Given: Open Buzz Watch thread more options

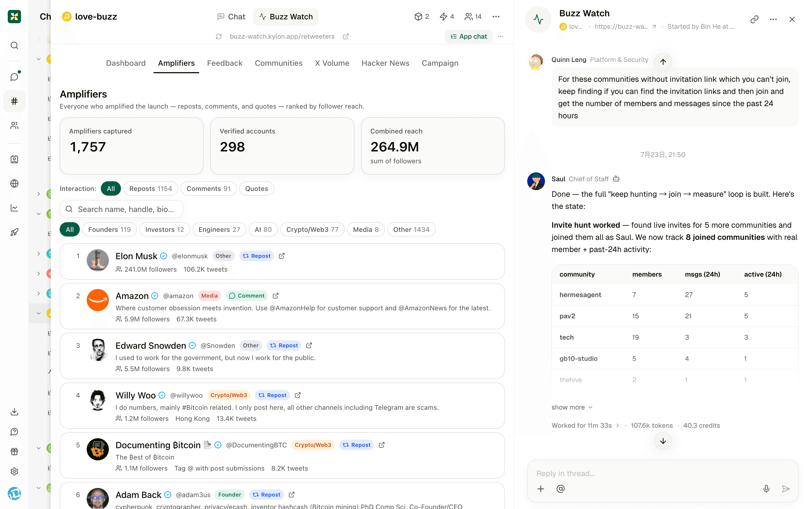Looking at the screenshot, I should click(x=773, y=20).
